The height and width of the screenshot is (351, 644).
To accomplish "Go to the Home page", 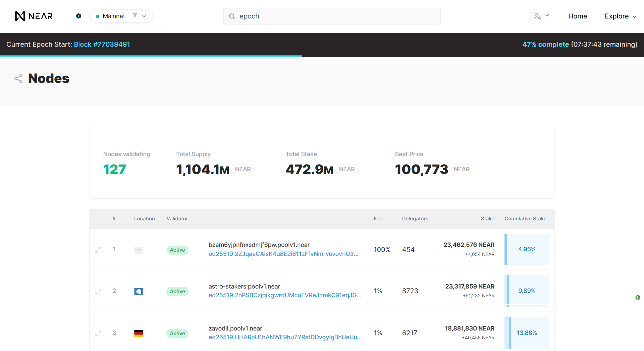I will (578, 16).
